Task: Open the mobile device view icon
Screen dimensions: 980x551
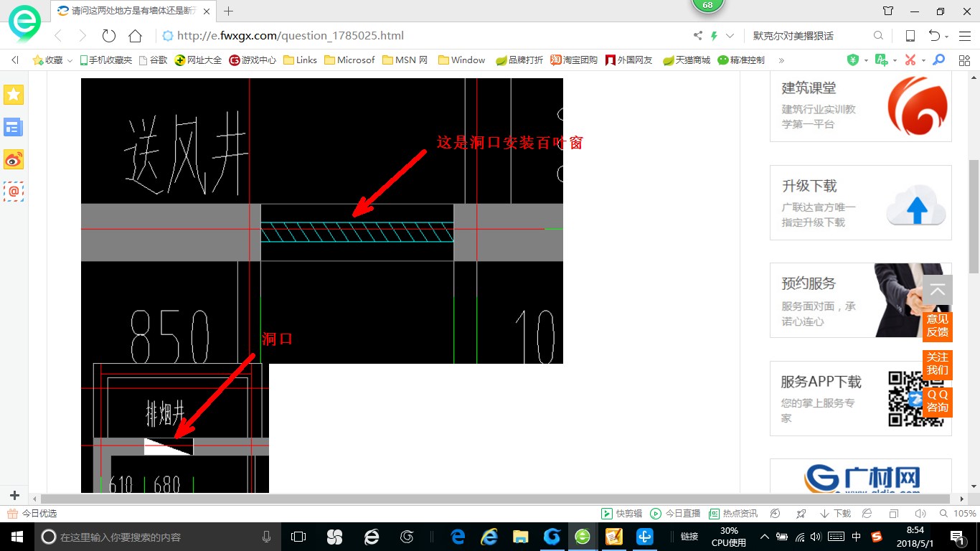Action: pos(910,36)
